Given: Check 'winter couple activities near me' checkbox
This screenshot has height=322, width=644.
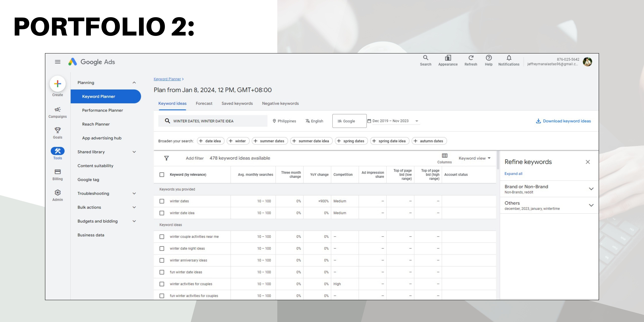Looking at the screenshot, I should tap(162, 237).
